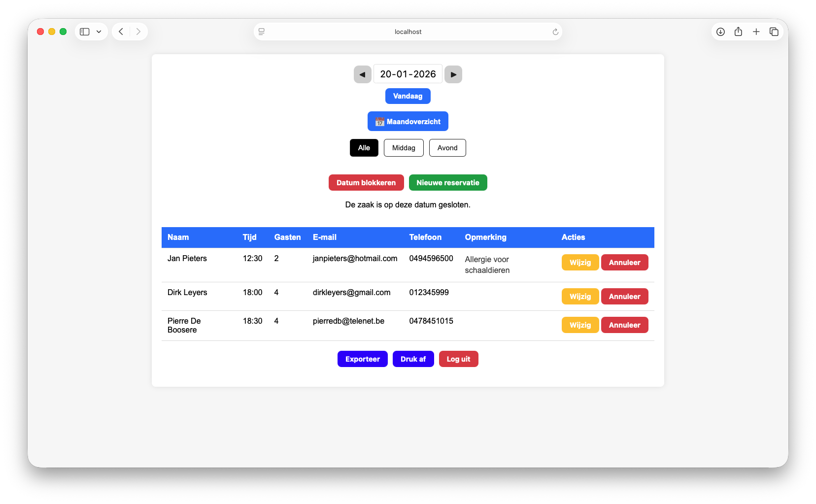The width and height of the screenshot is (816, 504).
Task: Go to the previous day arrow
Action: click(x=362, y=74)
